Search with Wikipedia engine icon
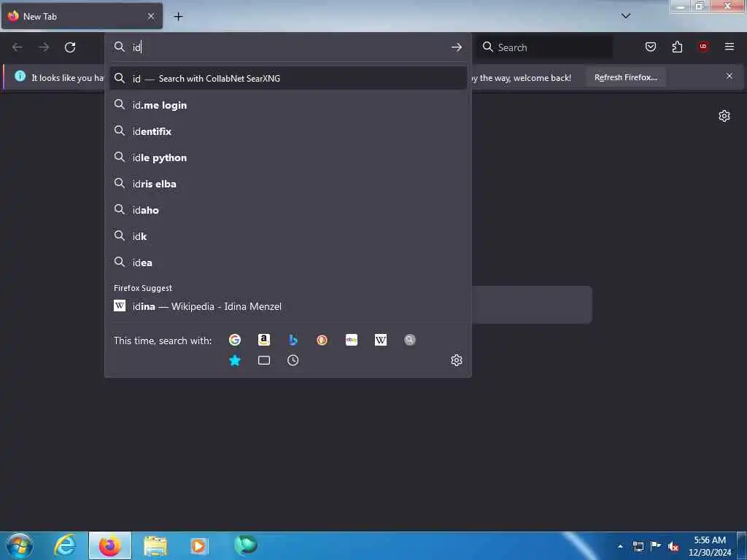The height and width of the screenshot is (560, 747). point(381,340)
